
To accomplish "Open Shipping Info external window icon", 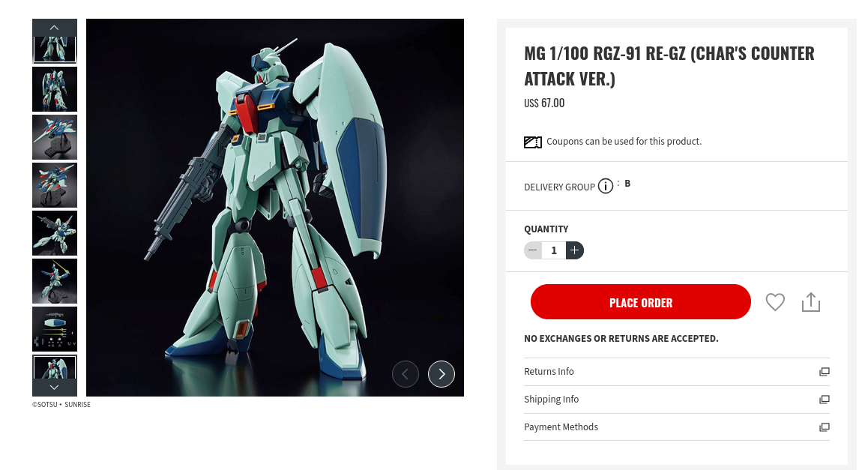I will pos(825,400).
